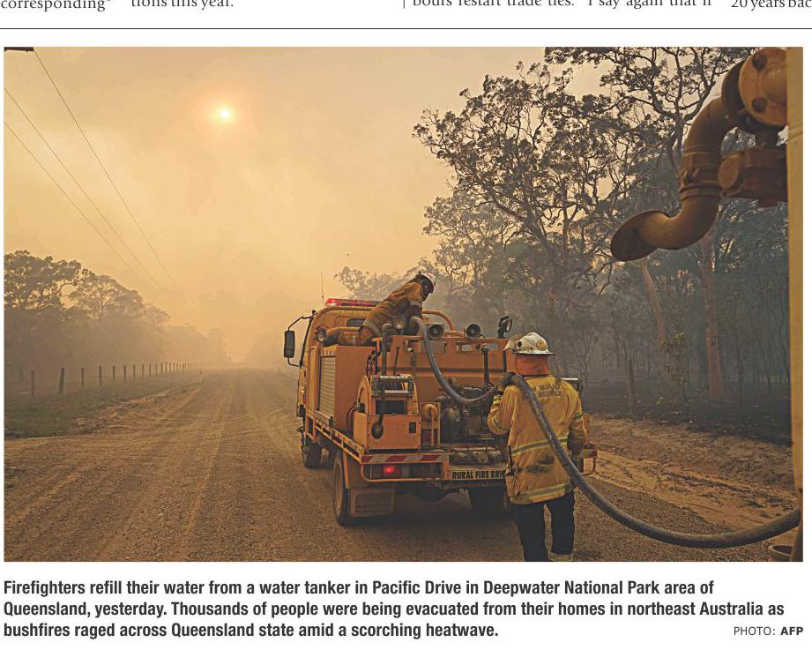This screenshot has height=650, width=812.
Task: Select the caption text starting with 'Firefighters refill'
Action: [x=393, y=609]
